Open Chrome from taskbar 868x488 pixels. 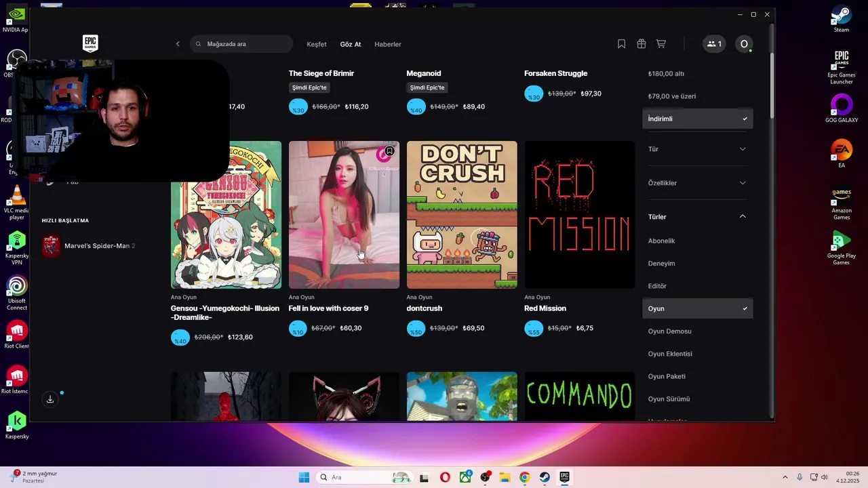click(524, 477)
